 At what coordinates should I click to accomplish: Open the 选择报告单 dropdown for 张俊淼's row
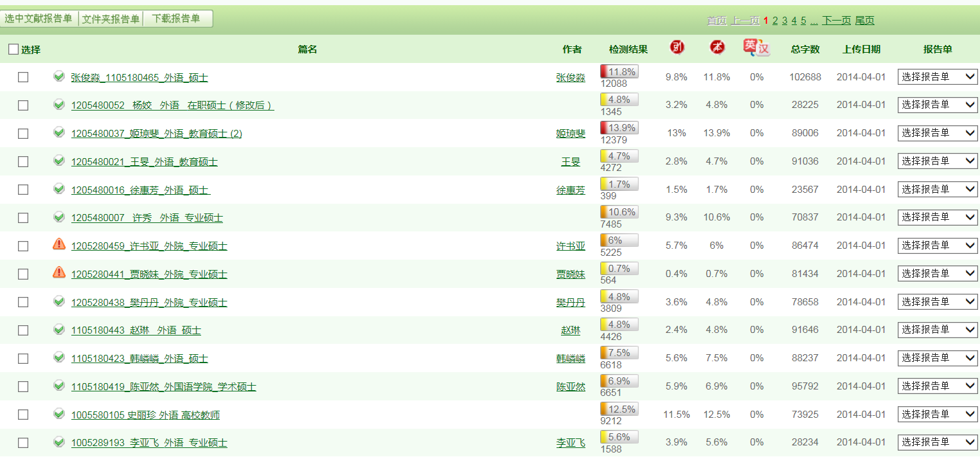click(938, 77)
